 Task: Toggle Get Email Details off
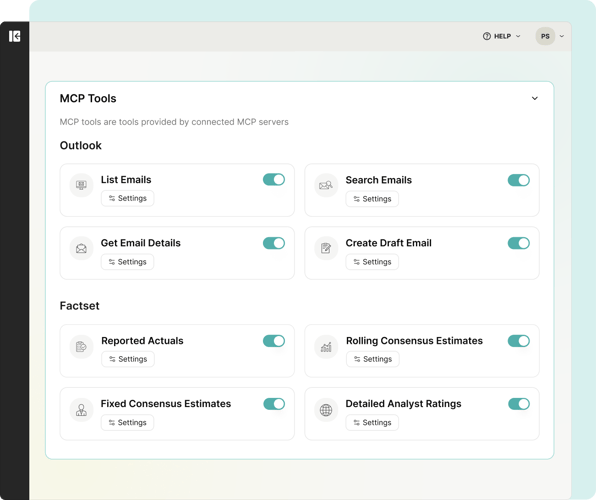274,243
